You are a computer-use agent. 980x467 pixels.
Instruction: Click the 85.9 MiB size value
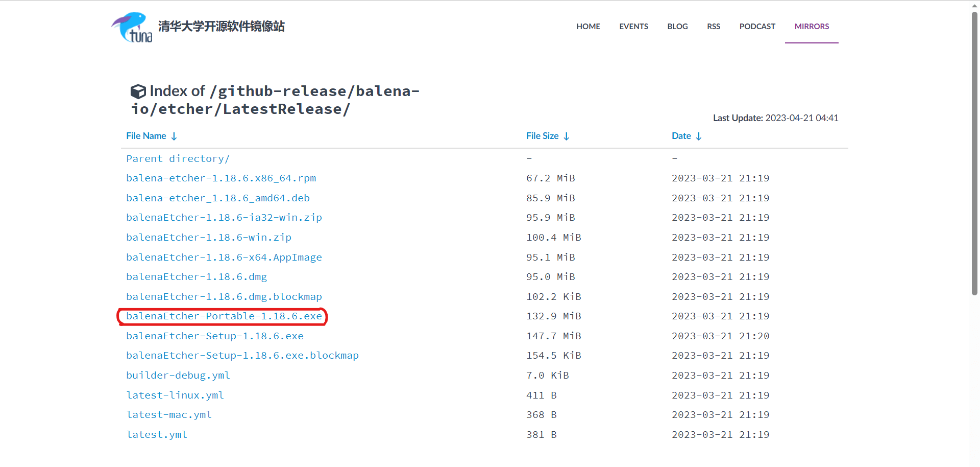point(551,198)
